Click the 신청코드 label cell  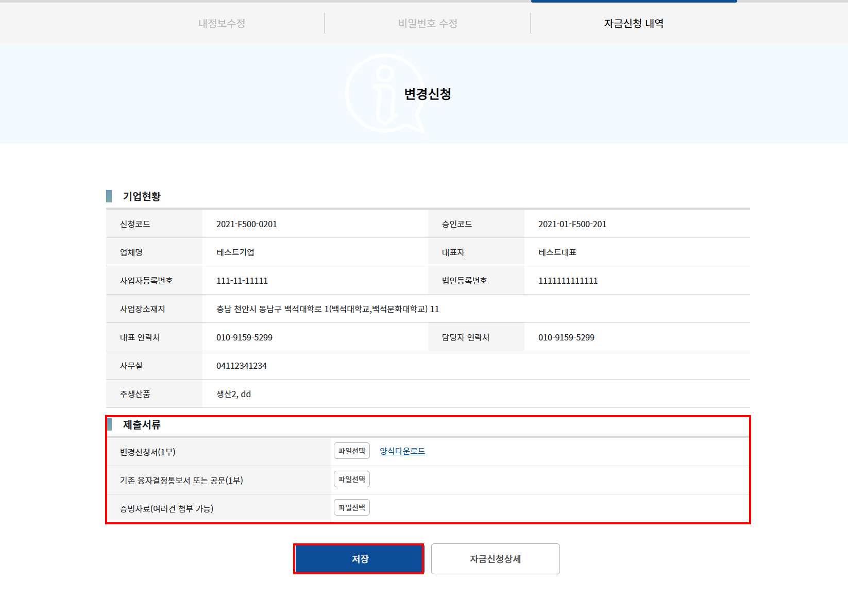[x=154, y=224]
